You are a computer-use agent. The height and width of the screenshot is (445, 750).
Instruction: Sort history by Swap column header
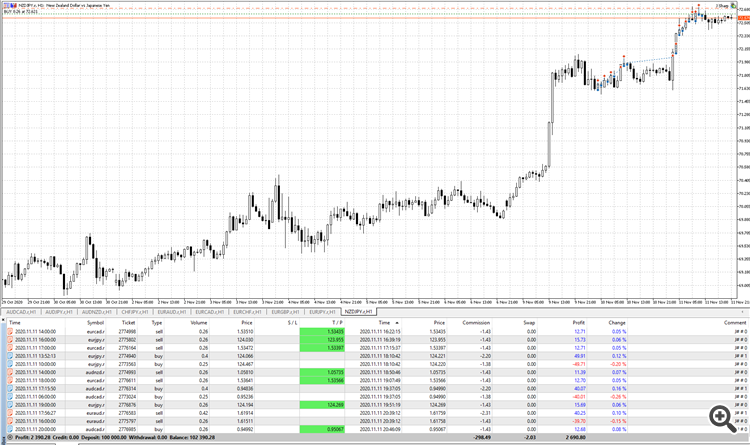click(529, 323)
